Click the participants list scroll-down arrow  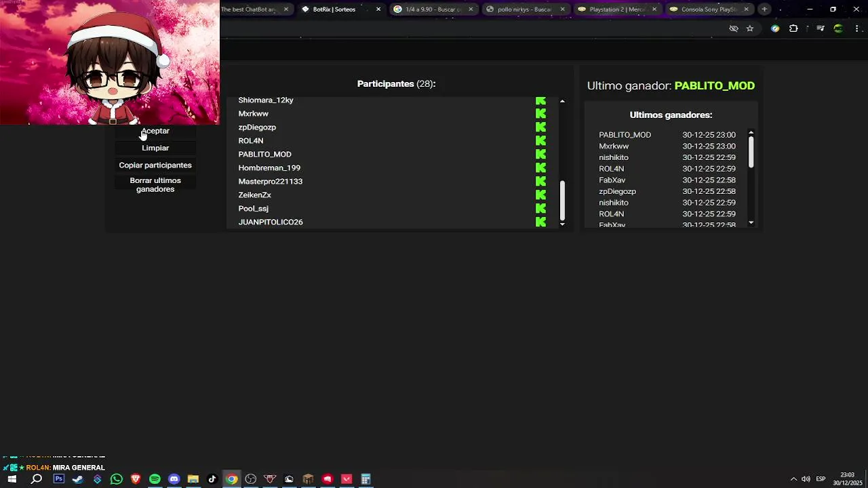click(562, 224)
